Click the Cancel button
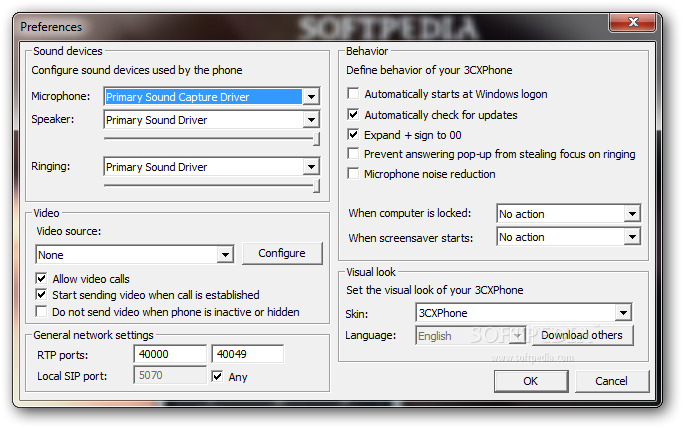683x428 pixels. [x=612, y=381]
